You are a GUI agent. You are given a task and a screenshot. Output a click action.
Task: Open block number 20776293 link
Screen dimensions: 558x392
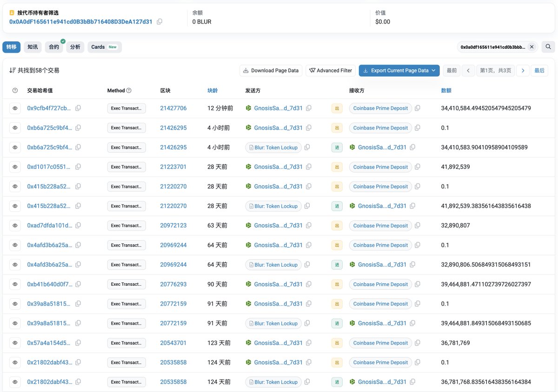coord(173,284)
